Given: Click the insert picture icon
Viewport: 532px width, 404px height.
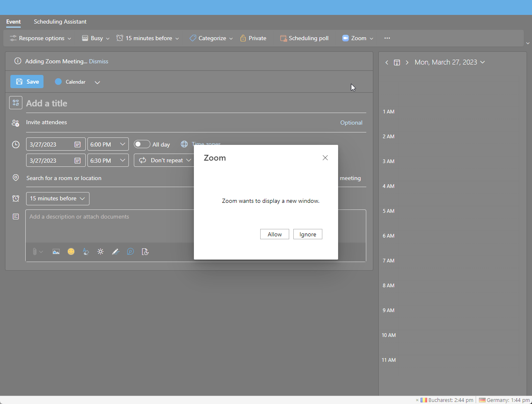Looking at the screenshot, I should click(x=56, y=252).
